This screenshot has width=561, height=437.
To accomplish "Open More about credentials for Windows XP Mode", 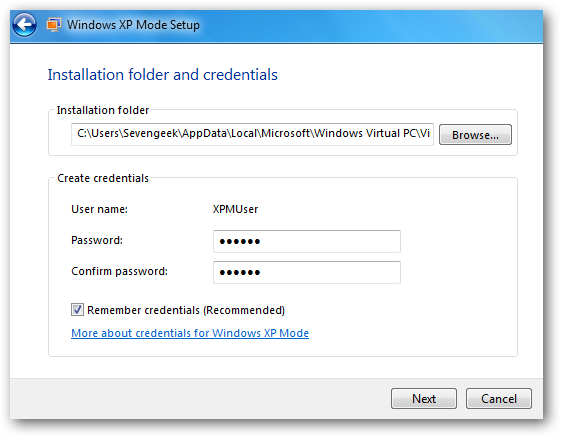I will tap(190, 333).
